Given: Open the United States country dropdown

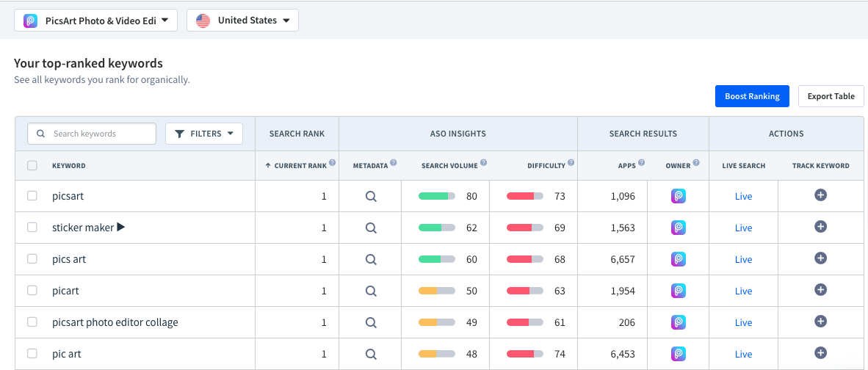Looking at the screenshot, I should point(242,21).
